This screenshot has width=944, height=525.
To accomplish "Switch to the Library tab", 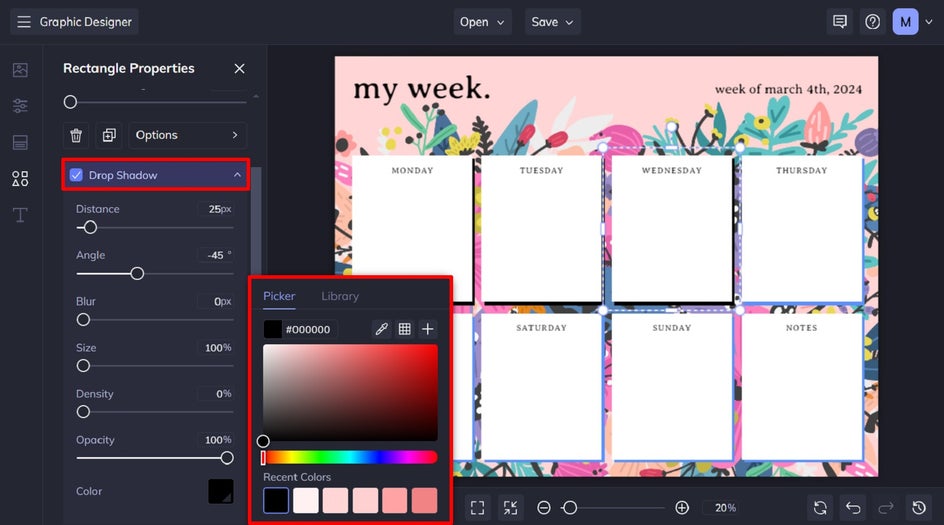I will click(x=340, y=296).
